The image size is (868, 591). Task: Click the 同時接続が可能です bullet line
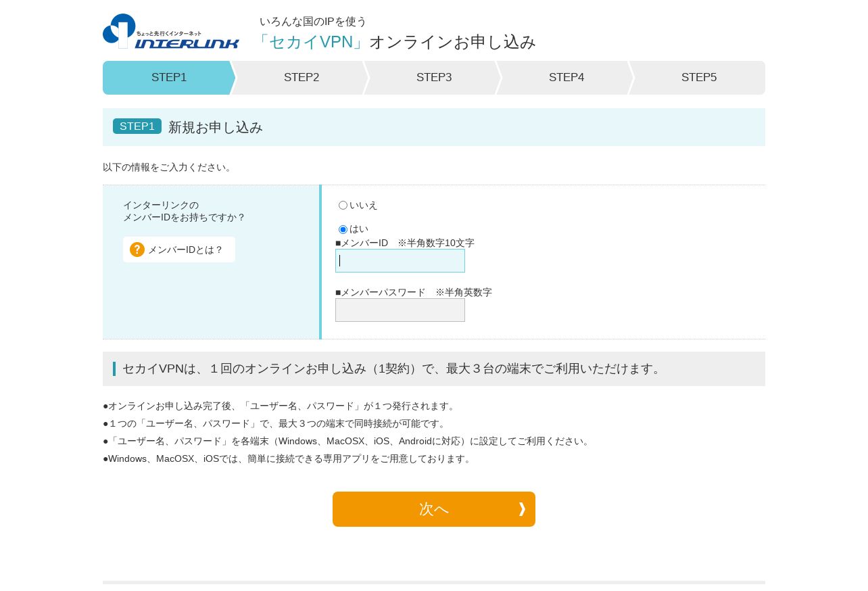point(276,424)
